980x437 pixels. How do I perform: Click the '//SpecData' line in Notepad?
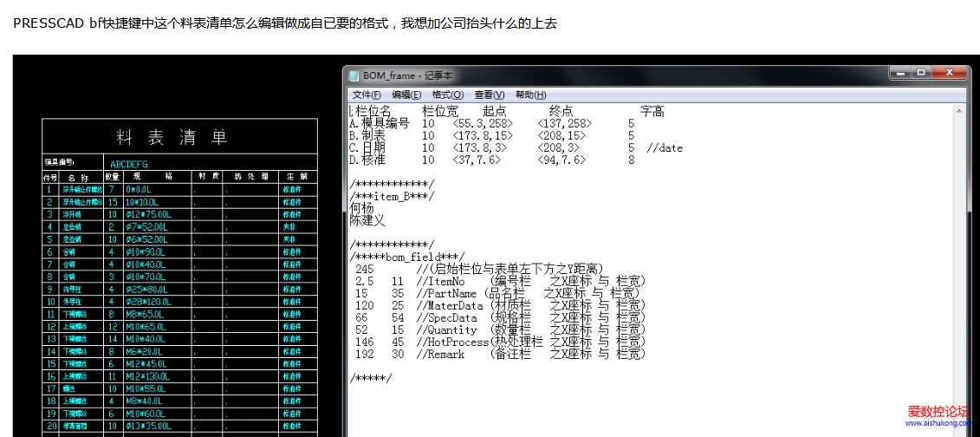point(500,317)
